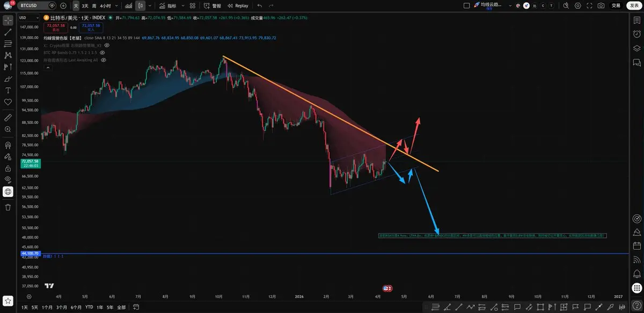Open the chats panel in right sidebar
This screenshot has height=313, width=644.
coord(636,63)
